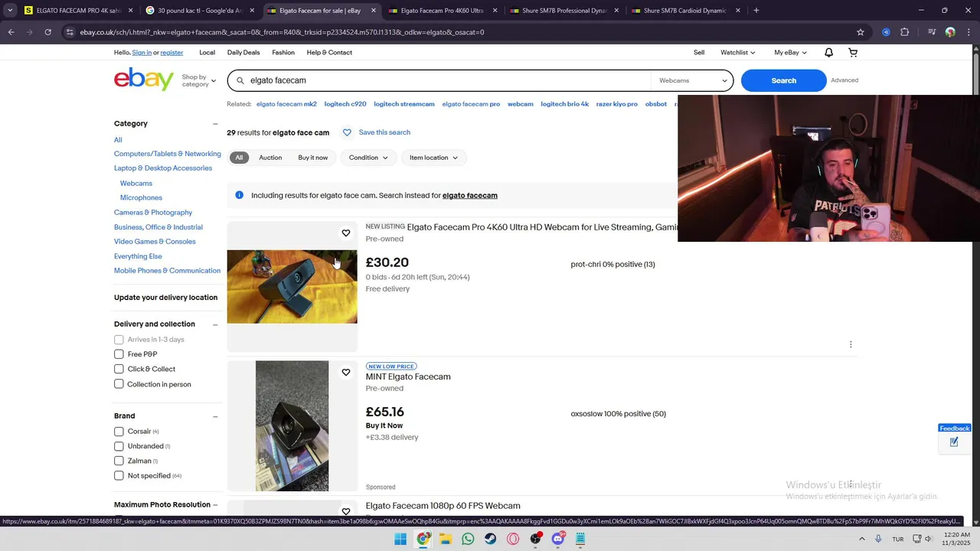
Task: Click the site info icon in address bar
Action: pos(70,32)
